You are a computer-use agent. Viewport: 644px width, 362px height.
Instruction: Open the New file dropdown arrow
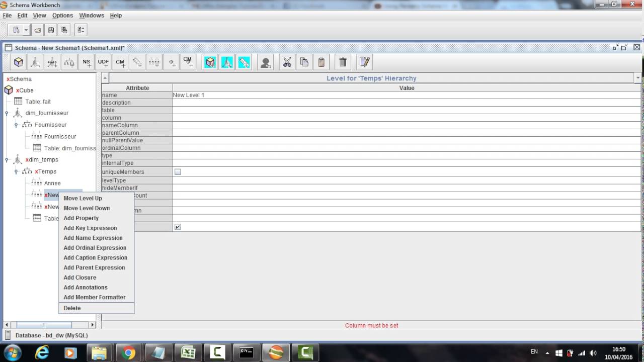coord(26,30)
